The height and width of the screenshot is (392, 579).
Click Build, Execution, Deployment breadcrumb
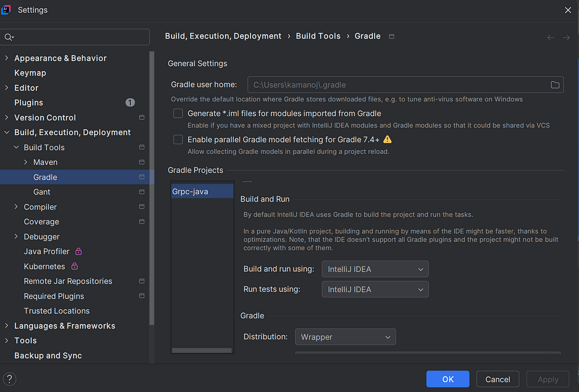223,36
